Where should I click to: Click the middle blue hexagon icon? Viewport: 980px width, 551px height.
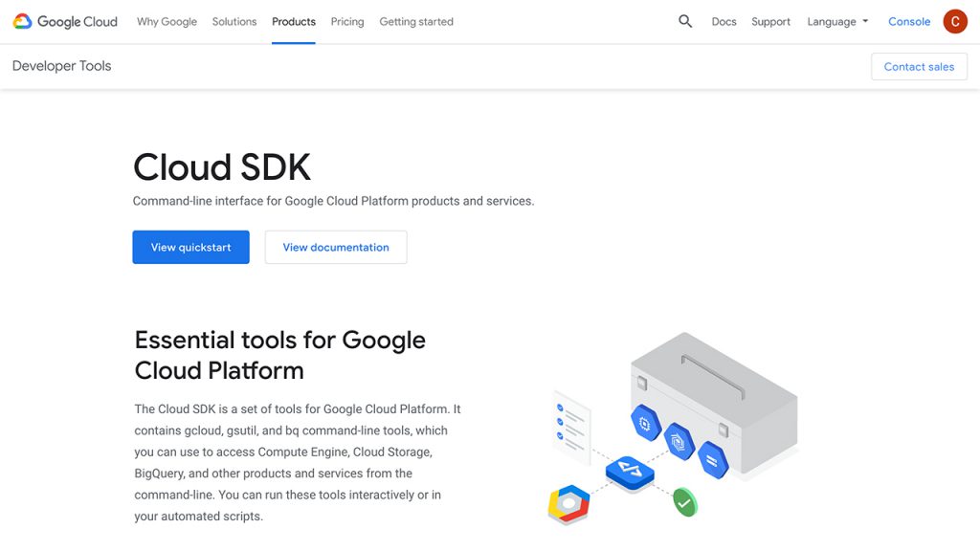679,442
